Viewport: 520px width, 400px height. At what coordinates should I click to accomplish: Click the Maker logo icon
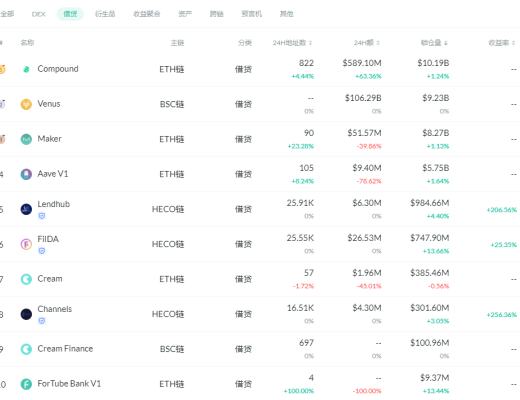click(x=26, y=139)
